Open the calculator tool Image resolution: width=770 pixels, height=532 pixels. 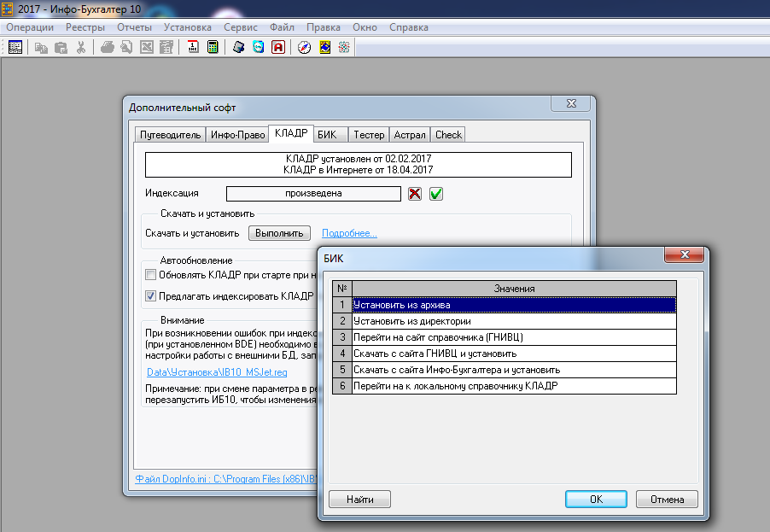coord(213,47)
